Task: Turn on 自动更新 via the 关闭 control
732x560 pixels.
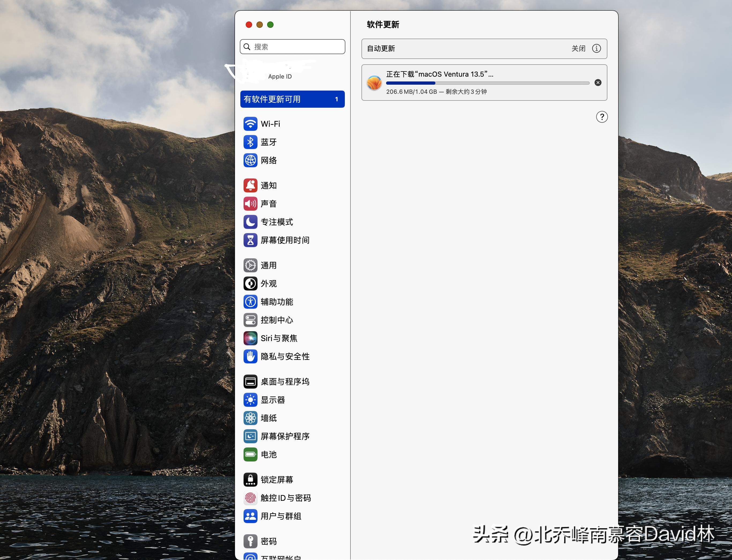Action: [579, 49]
